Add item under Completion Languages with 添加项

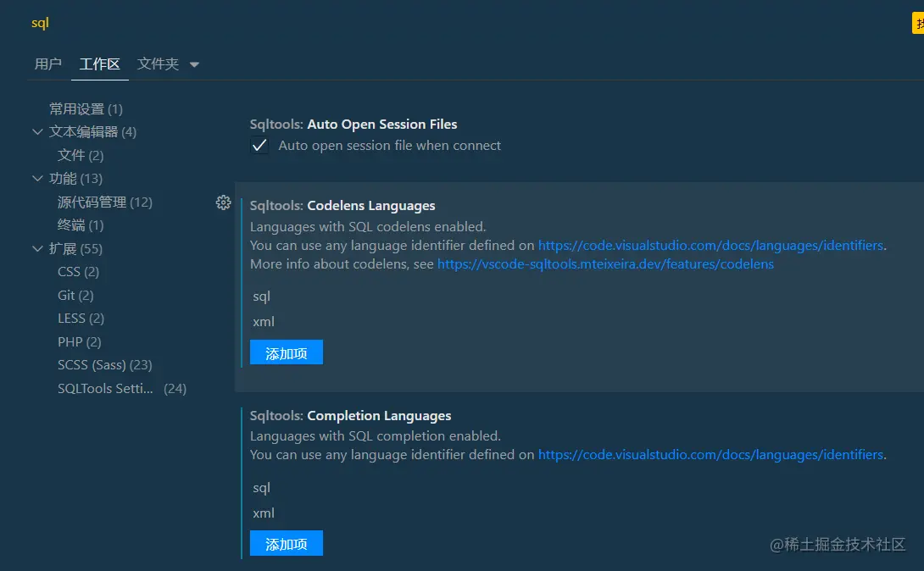[287, 543]
